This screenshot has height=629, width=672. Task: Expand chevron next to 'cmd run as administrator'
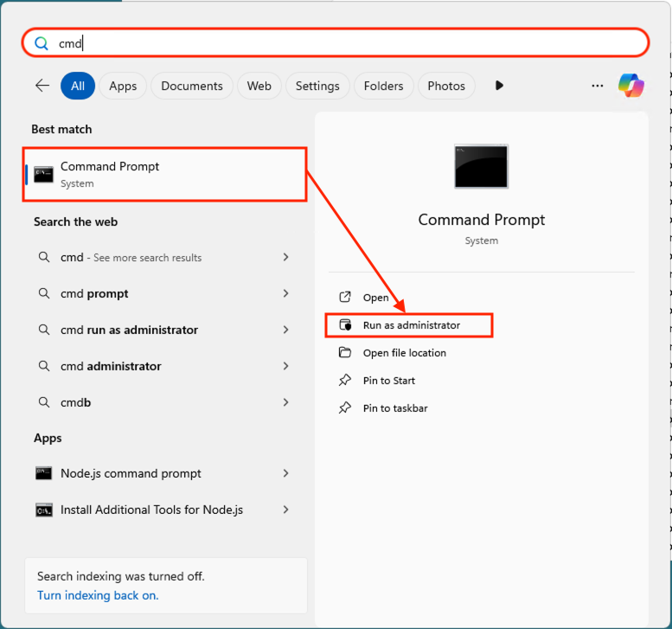(x=286, y=330)
